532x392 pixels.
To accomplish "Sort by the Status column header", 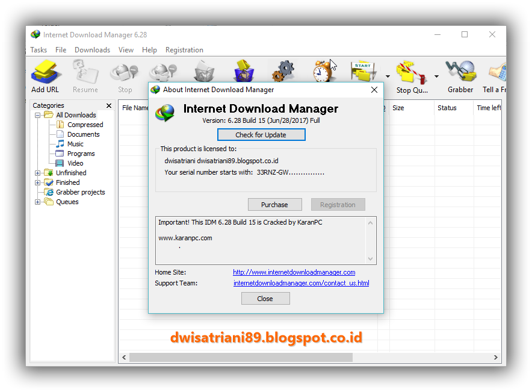I will pos(447,108).
